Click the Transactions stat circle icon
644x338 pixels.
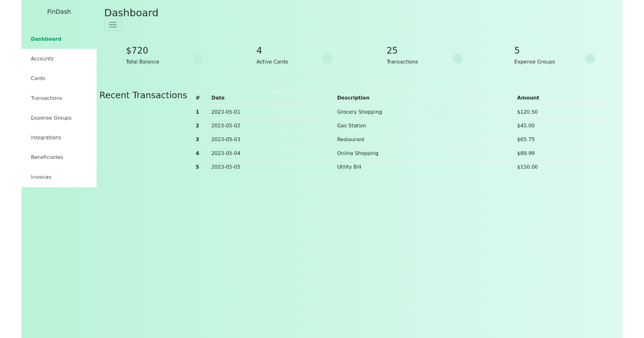458,58
